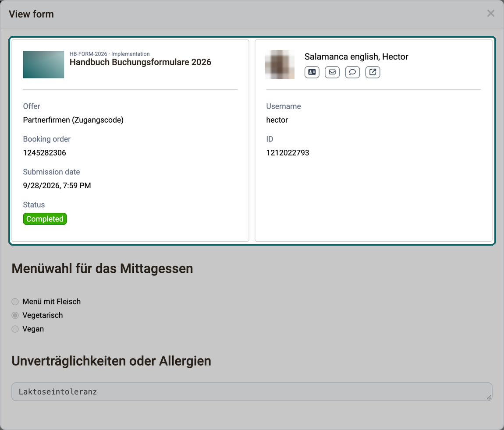Close the View form dialog
This screenshot has height=430, width=504.
pos(490,14)
